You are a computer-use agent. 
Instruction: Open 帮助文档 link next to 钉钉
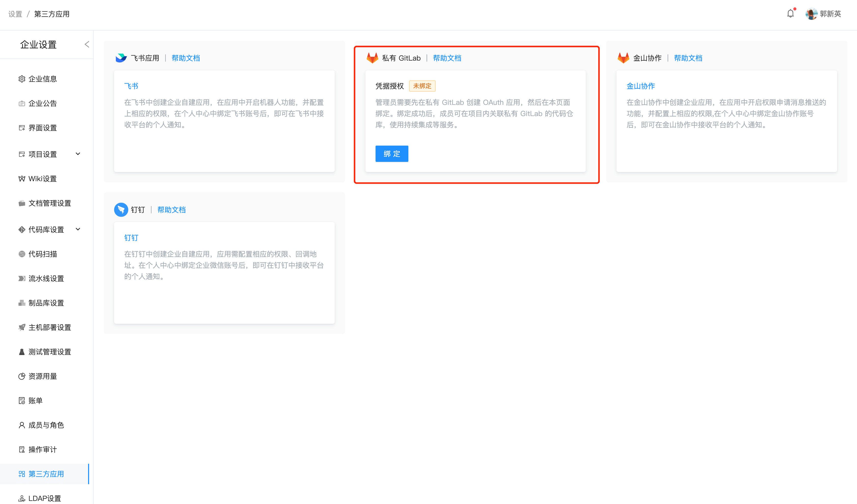(171, 210)
